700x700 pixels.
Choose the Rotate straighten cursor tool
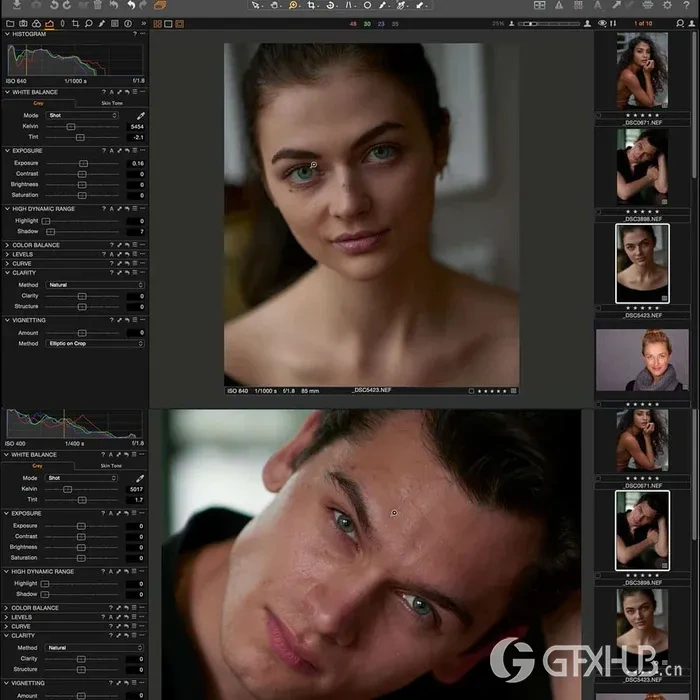coord(330,5)
